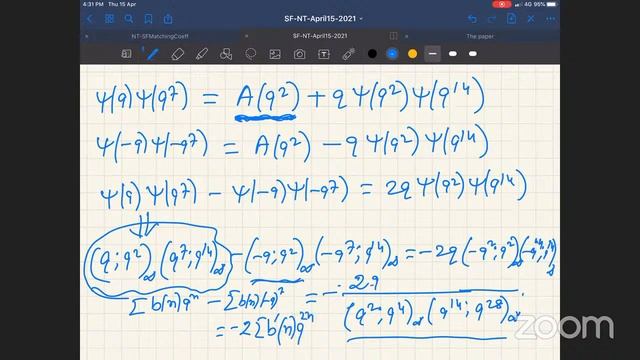Bookmark the current page
Screen dimensions: 640x360
[x=148, y=19]
